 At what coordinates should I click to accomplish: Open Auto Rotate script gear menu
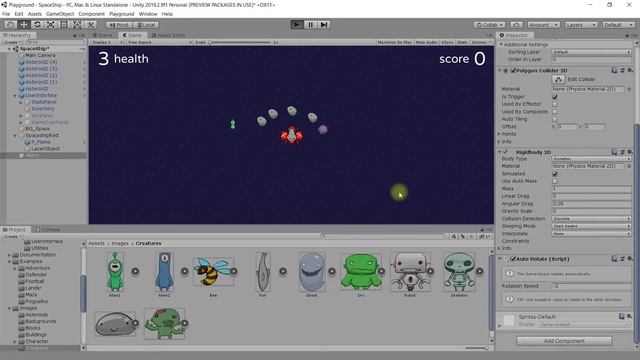(x=630, y=258)
